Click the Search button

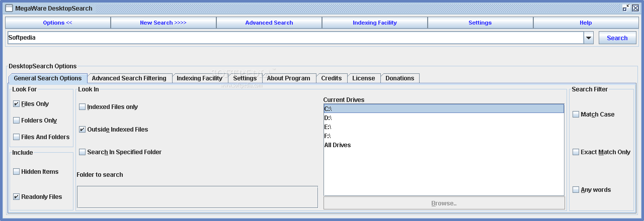click(x=617, y=38)
